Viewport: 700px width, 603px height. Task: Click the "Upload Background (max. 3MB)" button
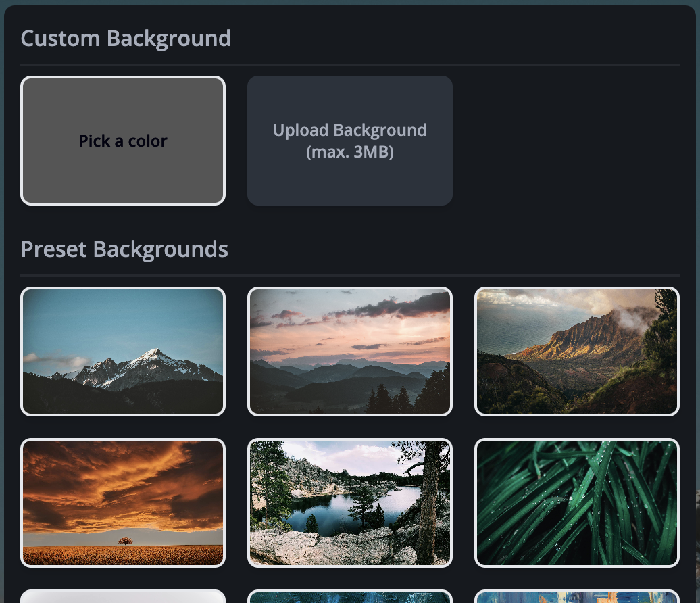[350, 140]
